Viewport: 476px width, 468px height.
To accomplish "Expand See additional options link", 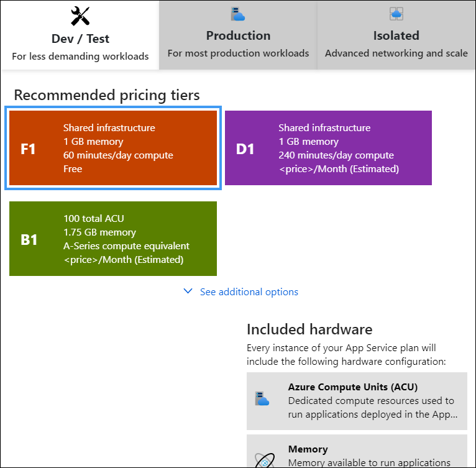I will click(249, 292).
